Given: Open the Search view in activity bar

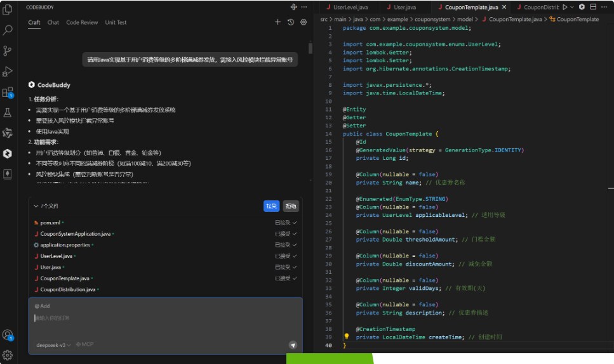Looking at the screenshot, I should click(8, 30).
